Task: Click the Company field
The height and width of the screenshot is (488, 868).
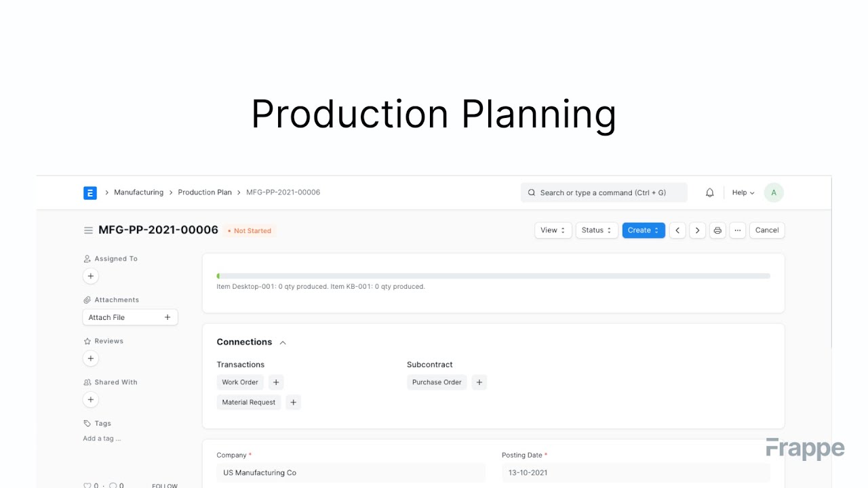Action: 351,472
